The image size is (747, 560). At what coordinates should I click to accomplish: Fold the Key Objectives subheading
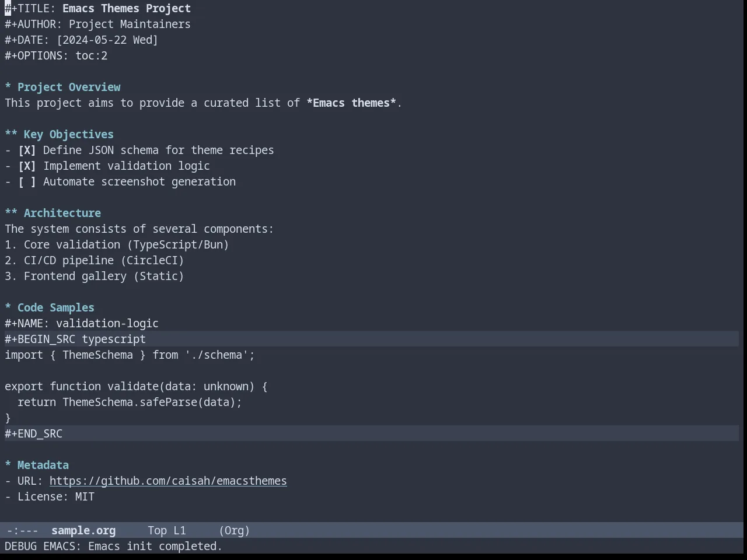59,135
